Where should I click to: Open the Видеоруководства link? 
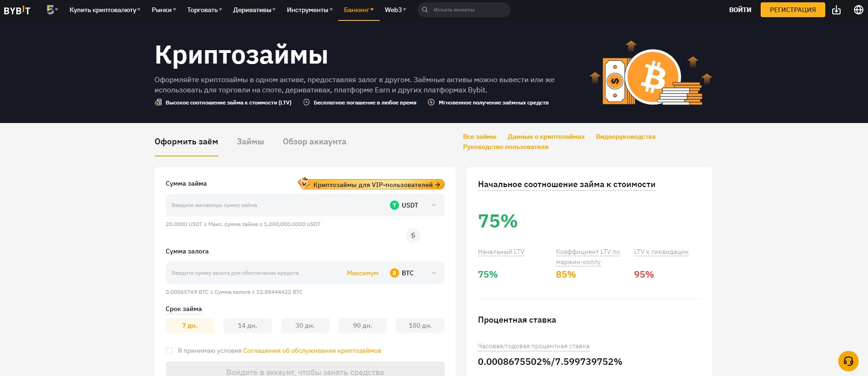625,136
